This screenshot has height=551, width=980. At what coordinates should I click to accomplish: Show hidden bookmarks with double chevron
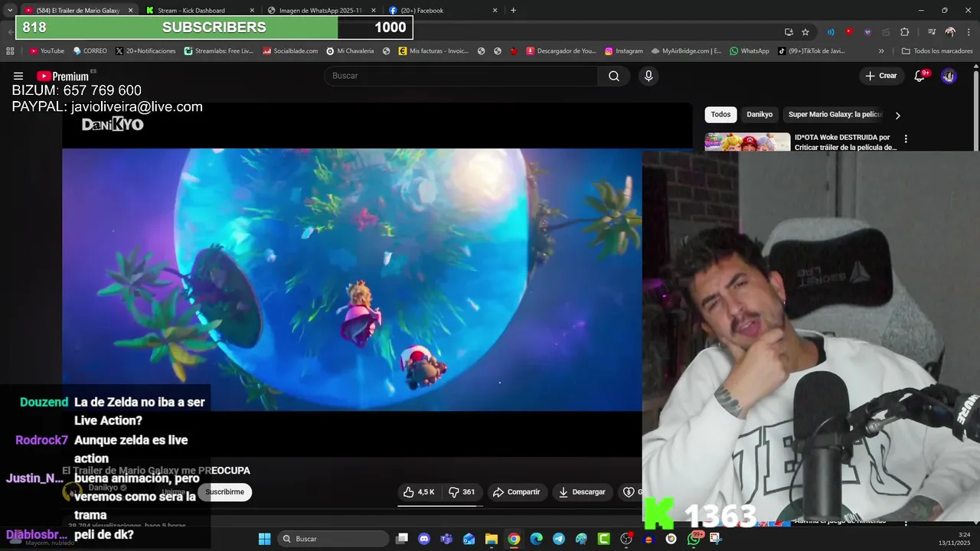click(881, 51)
